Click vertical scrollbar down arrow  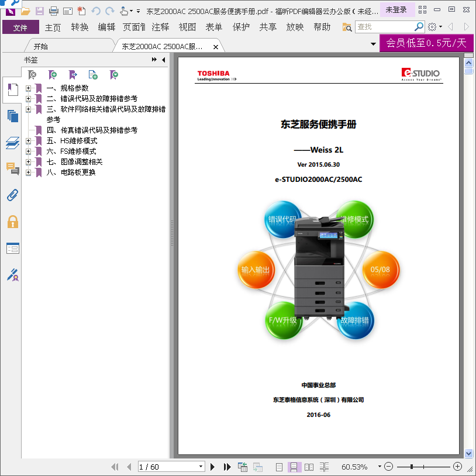469,453
